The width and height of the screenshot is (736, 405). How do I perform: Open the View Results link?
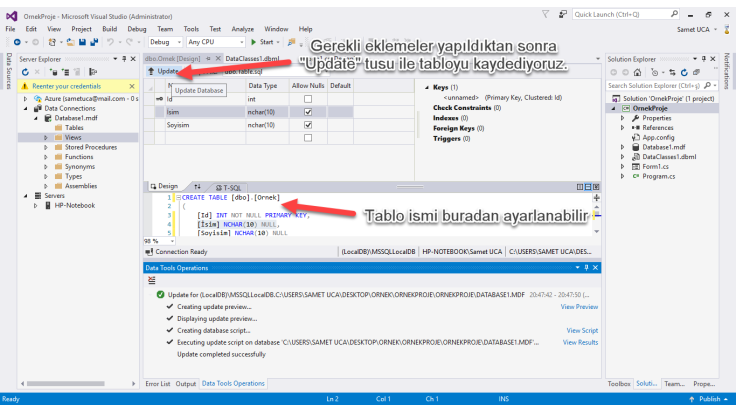tap(581, 343)
